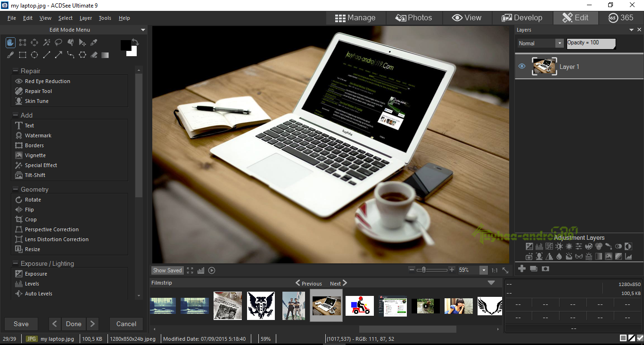This screenshot has width=644, height=345.
Task: Click the Cancel button
Action: pyautogui.click(x=126, y=324)
